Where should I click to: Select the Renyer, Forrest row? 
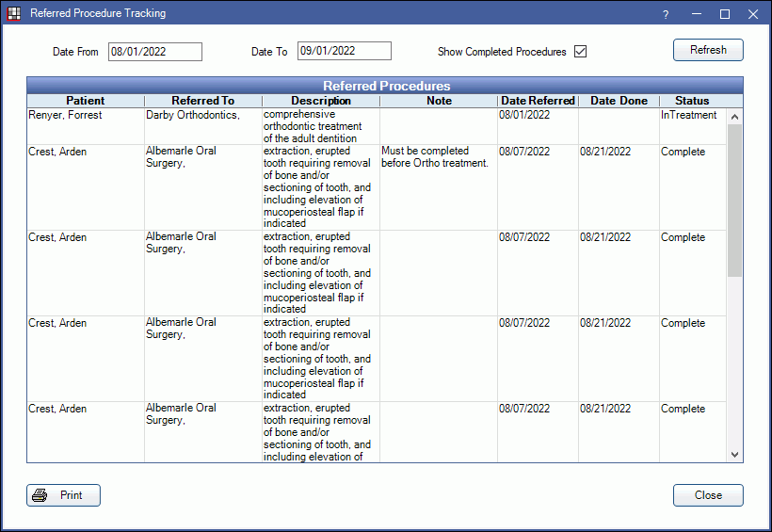point(65,116)
